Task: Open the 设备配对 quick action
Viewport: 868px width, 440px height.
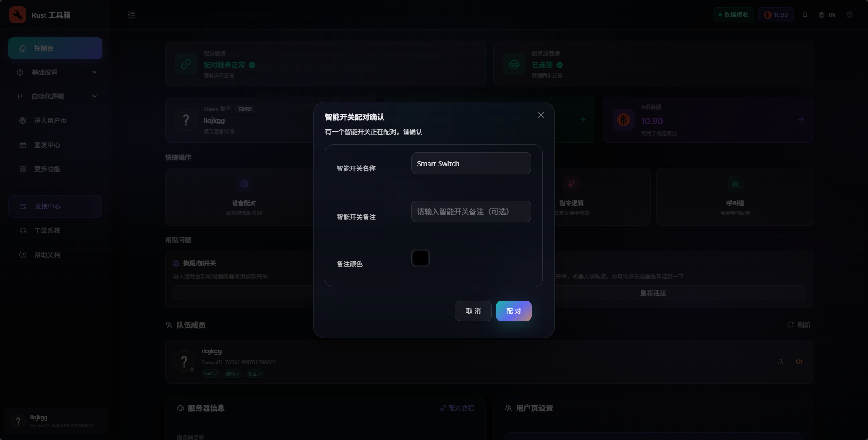Action: [x=244, y=197]
